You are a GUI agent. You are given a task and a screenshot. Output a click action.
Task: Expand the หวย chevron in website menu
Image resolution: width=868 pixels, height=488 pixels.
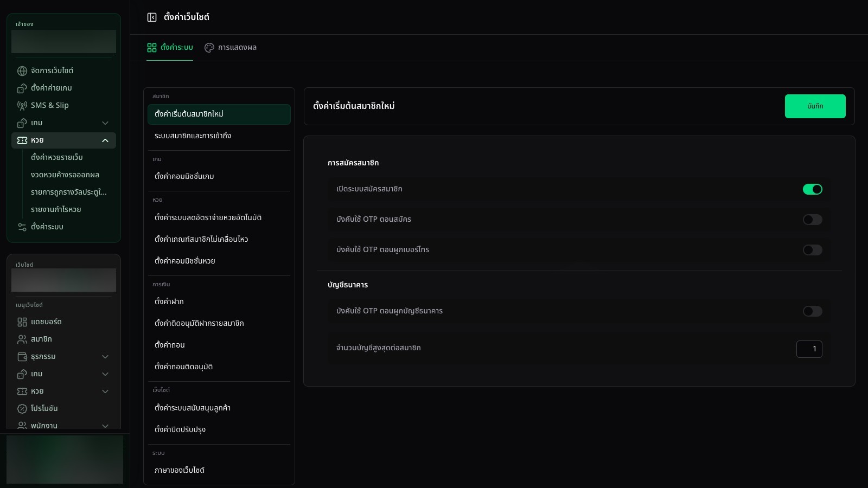click(105, 391)
